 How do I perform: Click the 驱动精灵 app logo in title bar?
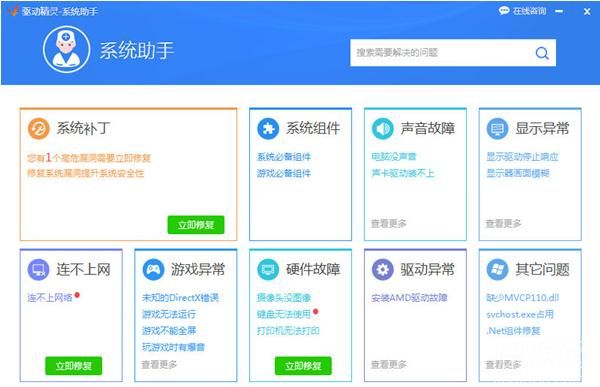(x=13, y=11)
